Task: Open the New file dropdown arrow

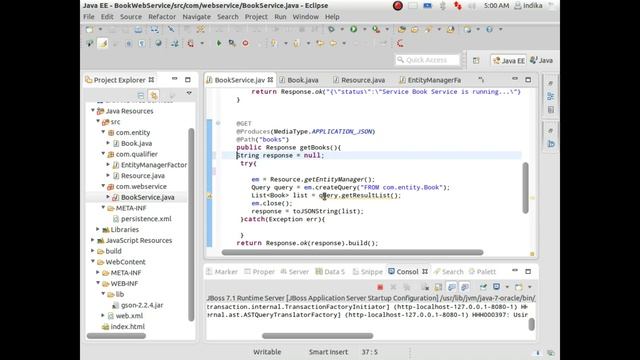Action: [x=100, y=29]
